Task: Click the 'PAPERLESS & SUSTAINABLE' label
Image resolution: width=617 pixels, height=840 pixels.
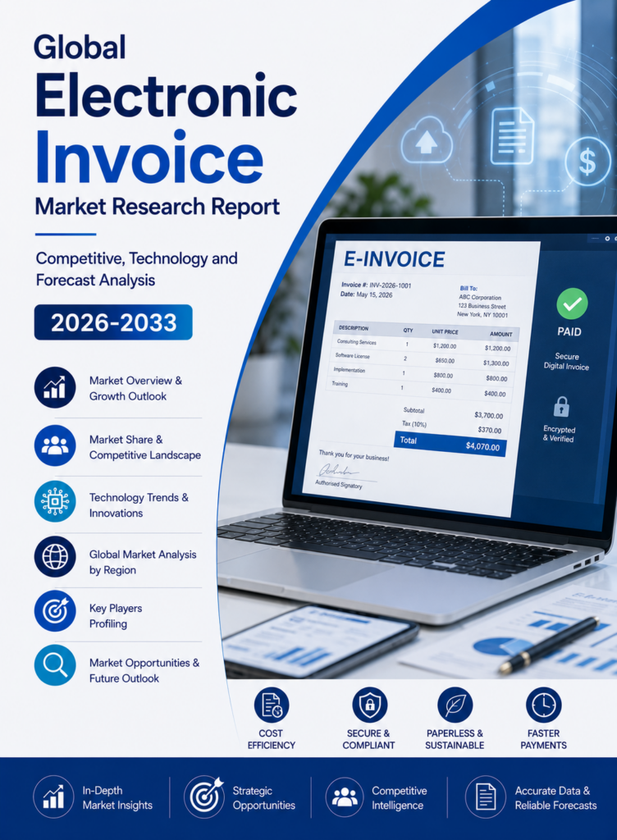Action: 455,739
